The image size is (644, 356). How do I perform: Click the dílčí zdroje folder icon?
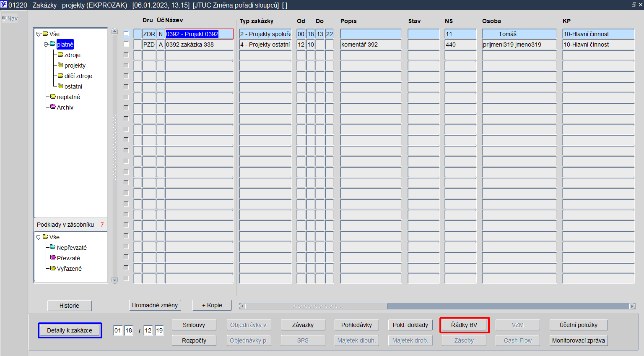click(x=60, y=76)
